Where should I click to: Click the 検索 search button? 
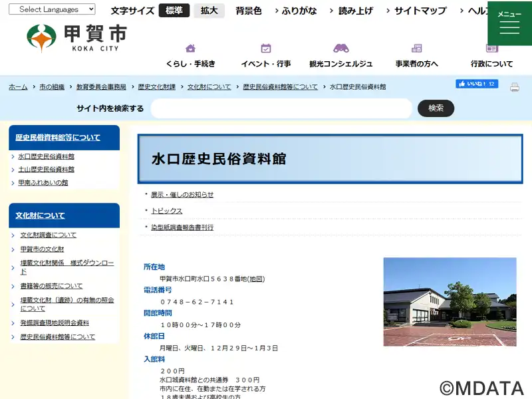point(436,108)
